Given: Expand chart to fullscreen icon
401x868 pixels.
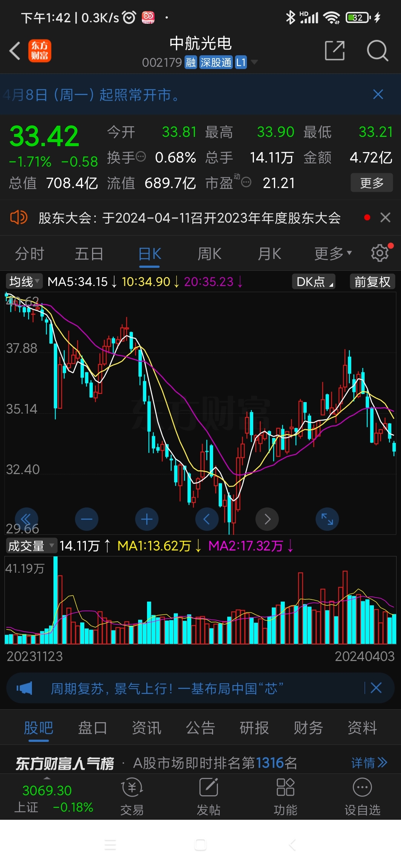Looking at the screenshot, I should point(327,519).
